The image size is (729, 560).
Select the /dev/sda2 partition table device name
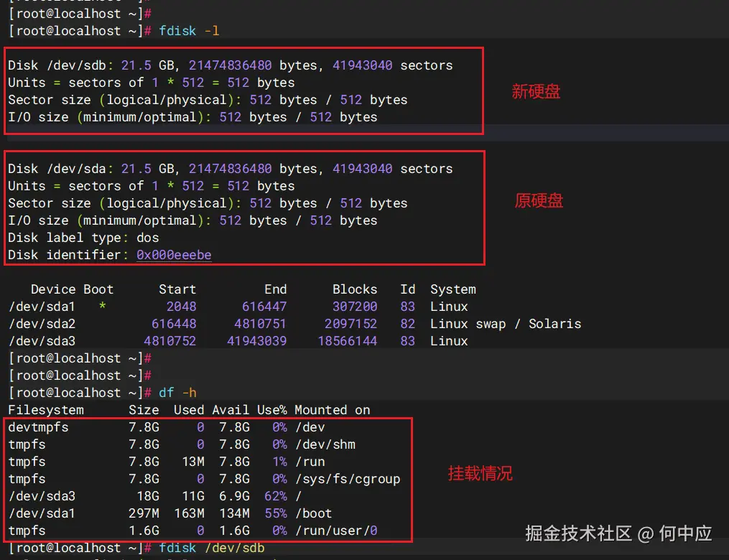(42, 324)
